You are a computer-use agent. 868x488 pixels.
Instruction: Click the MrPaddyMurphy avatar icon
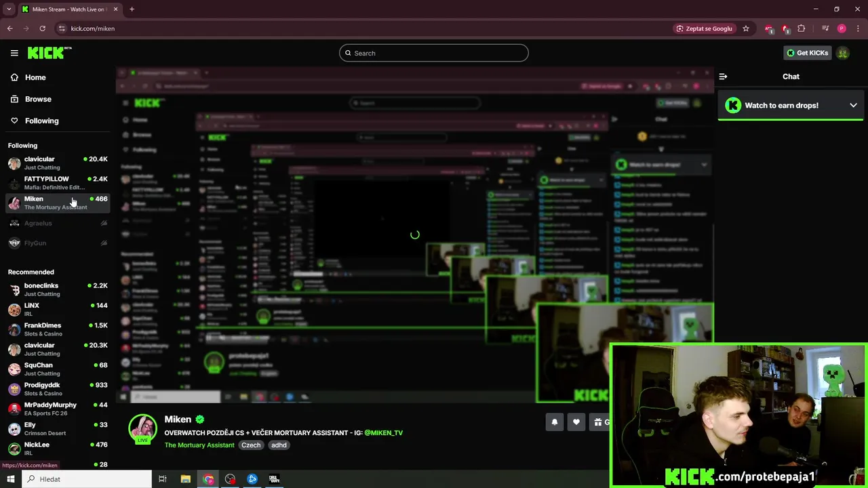[14, 409]
